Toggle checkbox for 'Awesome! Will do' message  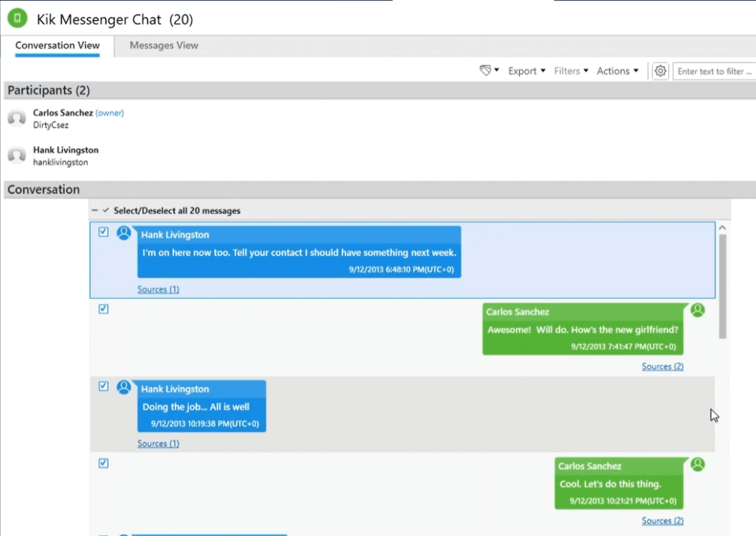(103, 309)
